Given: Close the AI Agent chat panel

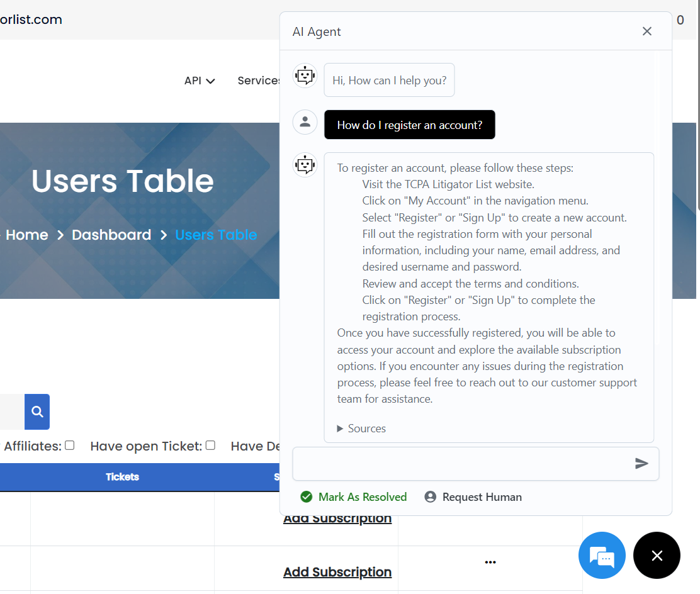Looking at the screenshot, I should tap(646, 31).
